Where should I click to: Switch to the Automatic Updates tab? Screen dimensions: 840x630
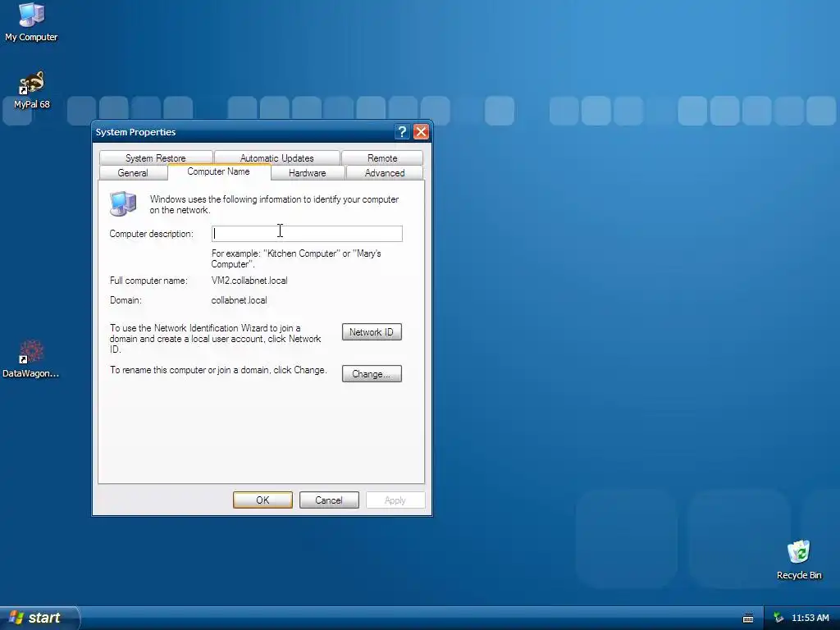tap(277, 158)
